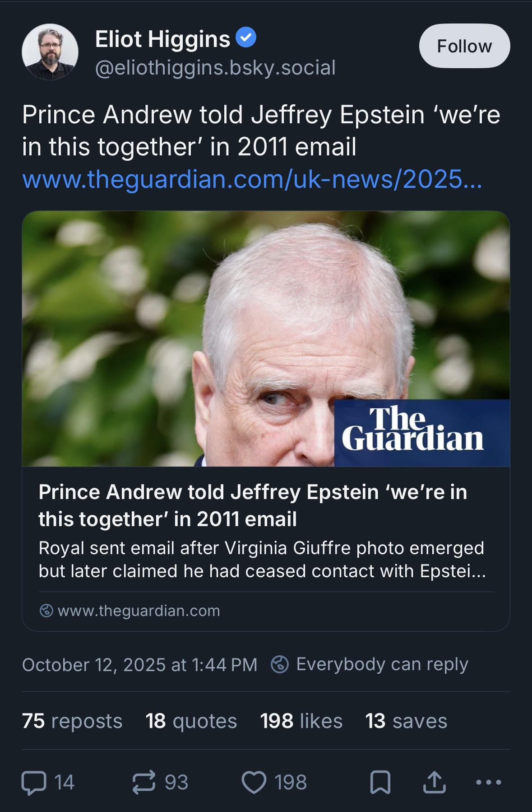532x812 pixels.
Task: Save post with bookmark icon
Action: pos(380,783)
